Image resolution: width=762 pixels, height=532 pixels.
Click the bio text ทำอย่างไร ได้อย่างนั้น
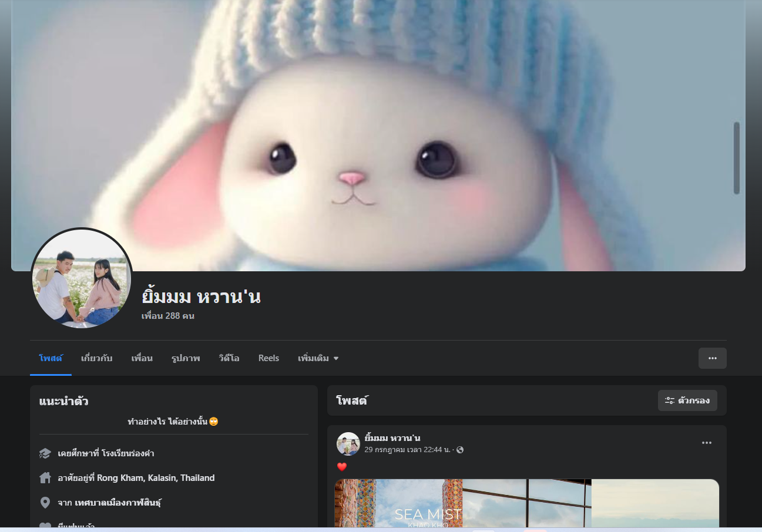click(167, 422)
